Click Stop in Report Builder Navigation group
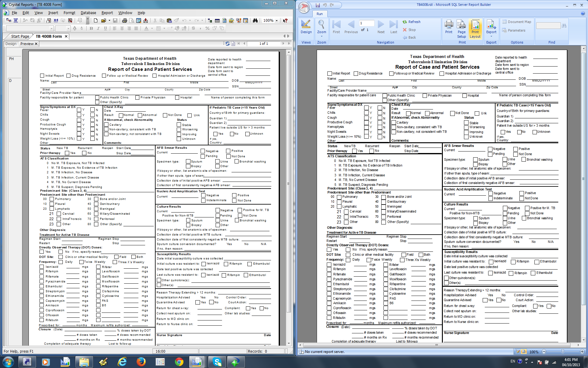This screenshot has width=588, height=368. point(409,30)
